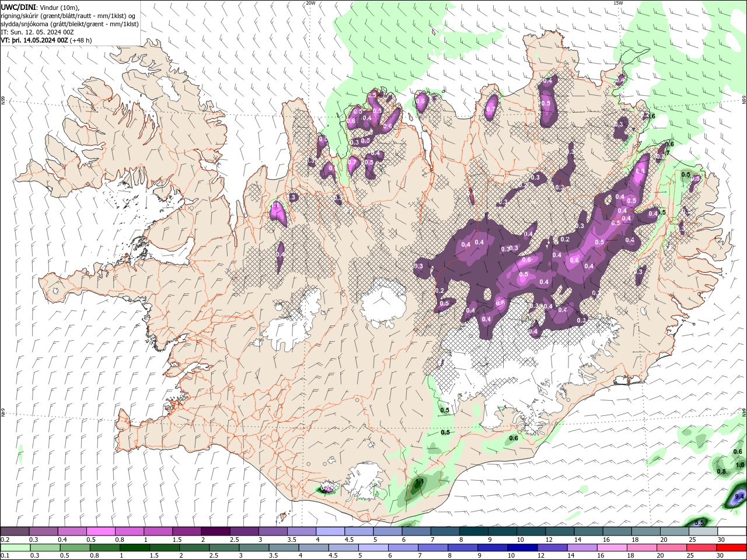Click the '9.4' precipitation value on the map

tap(740, 496)
